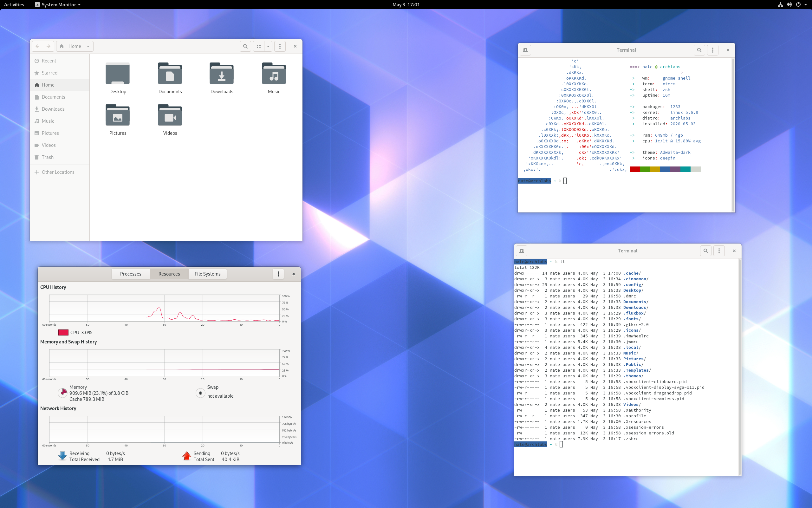Click Activities in the top bar

14,4
